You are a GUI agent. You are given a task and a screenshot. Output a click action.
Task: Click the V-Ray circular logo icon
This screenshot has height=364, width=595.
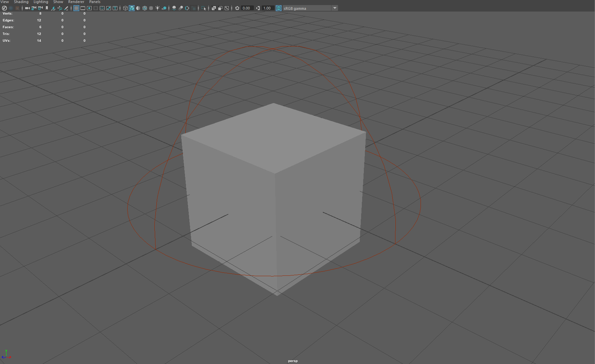[x=4, y=8]
